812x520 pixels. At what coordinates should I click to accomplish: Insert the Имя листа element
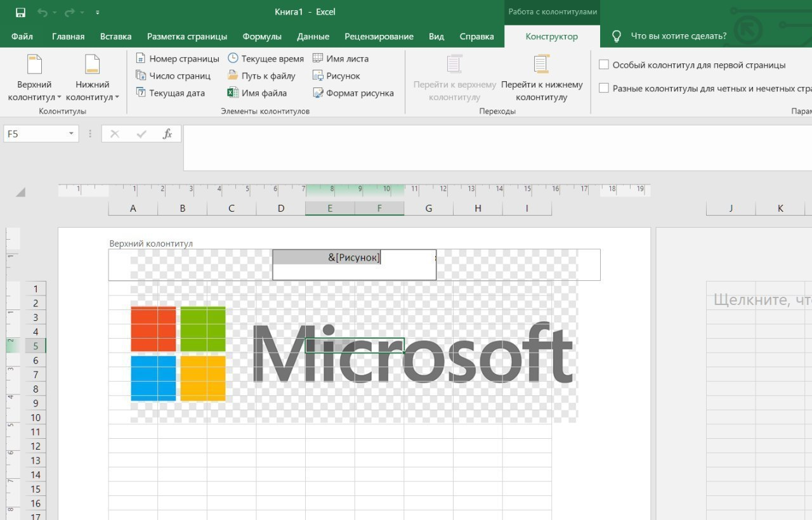340,58
